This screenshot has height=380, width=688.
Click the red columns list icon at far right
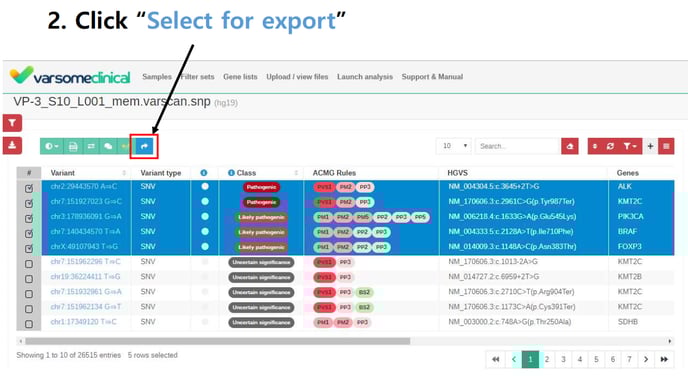[666, 146]
